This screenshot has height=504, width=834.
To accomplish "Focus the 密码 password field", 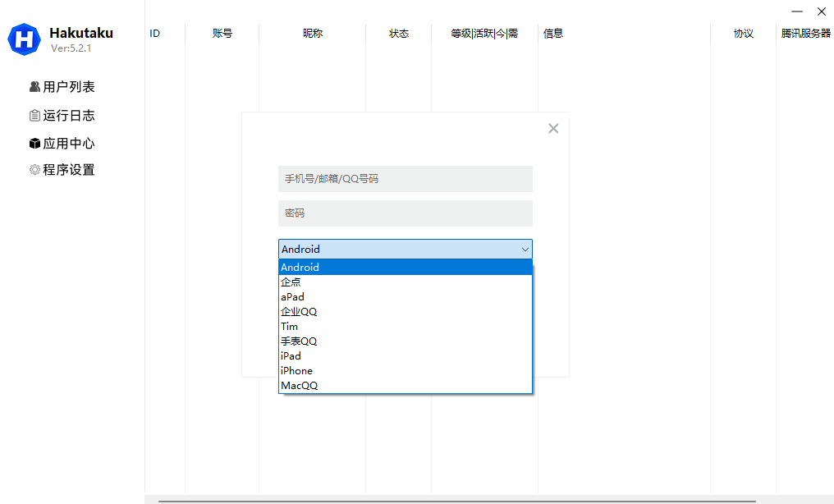I will tap(406, 213).
